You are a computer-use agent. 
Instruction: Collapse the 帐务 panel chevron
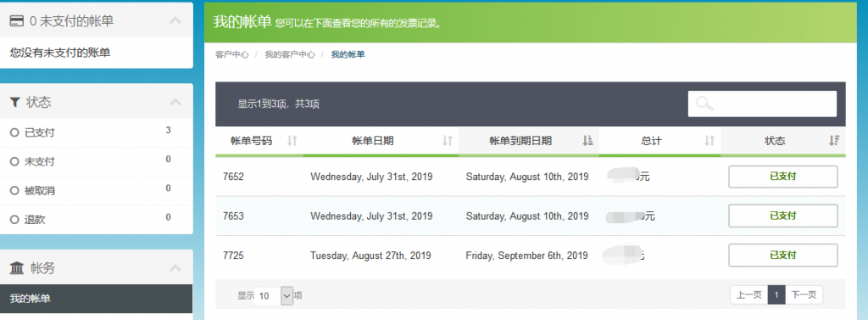175,268
